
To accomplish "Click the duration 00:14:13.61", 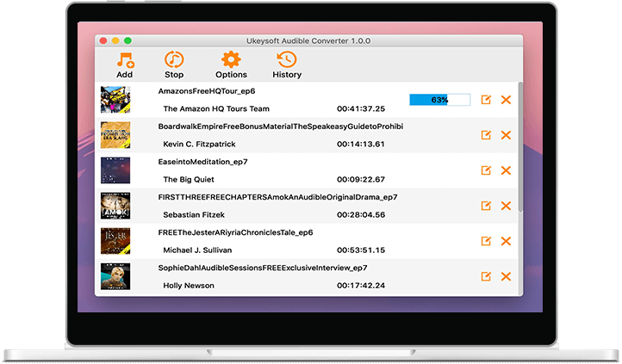I will pyautogui.click(x=361, y=144).
